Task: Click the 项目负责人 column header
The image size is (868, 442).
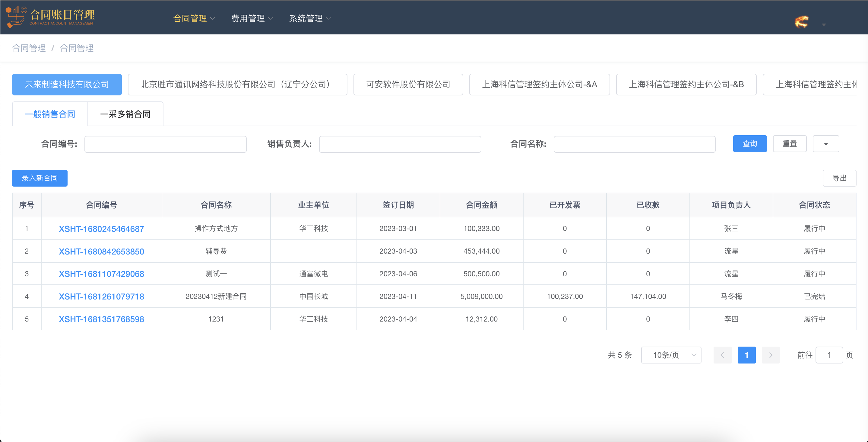Action: point(731,205)
